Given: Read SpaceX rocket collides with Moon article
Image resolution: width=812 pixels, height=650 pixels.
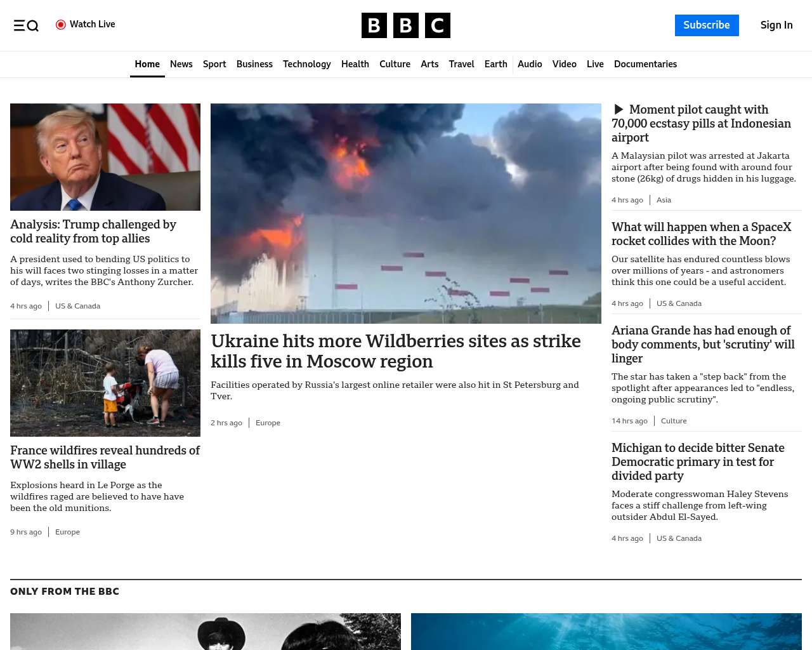Looking at the screenshot, I should click(x=702, y=234).
